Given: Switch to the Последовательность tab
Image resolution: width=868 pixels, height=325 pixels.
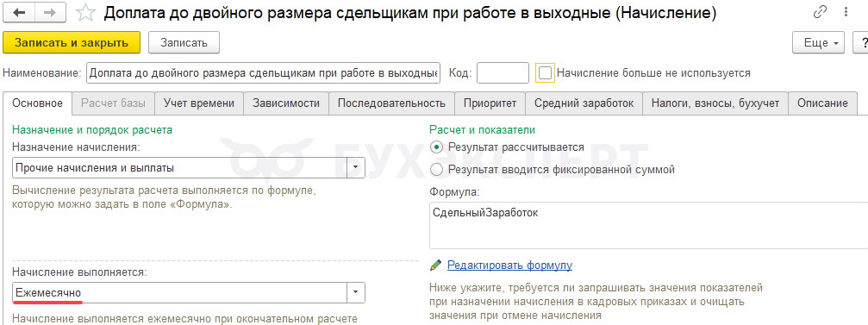Looking at the screenshot, I should 391,103.
